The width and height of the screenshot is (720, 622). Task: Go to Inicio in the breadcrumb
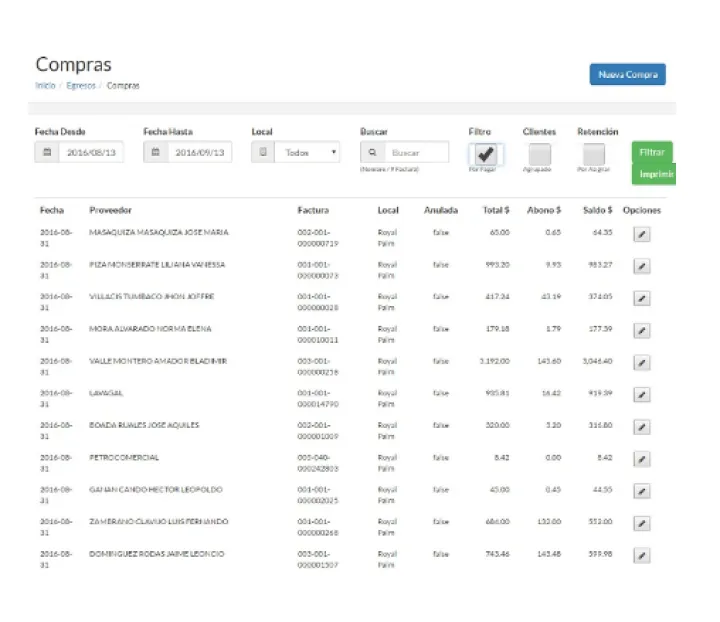[x=45, y=86]
